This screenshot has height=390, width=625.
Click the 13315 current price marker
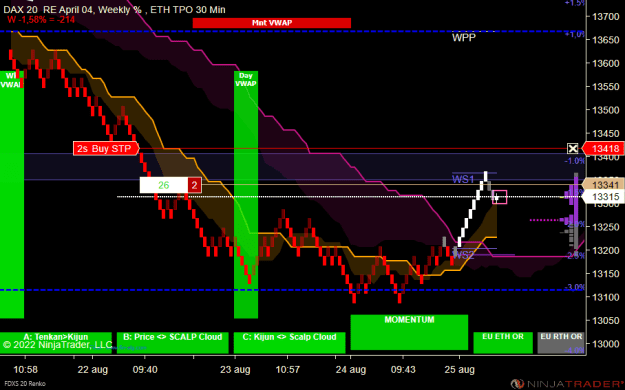[x=603, y=197]
